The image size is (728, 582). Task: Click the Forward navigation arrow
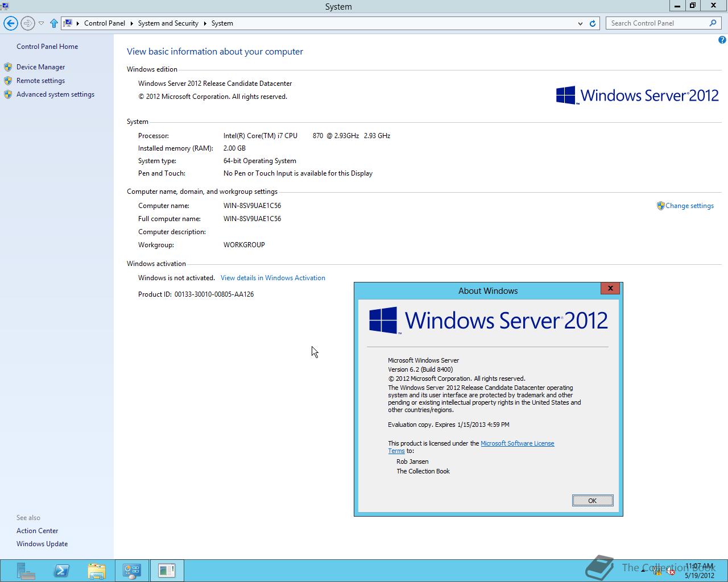pyautogui.click(x=27, y=23)
